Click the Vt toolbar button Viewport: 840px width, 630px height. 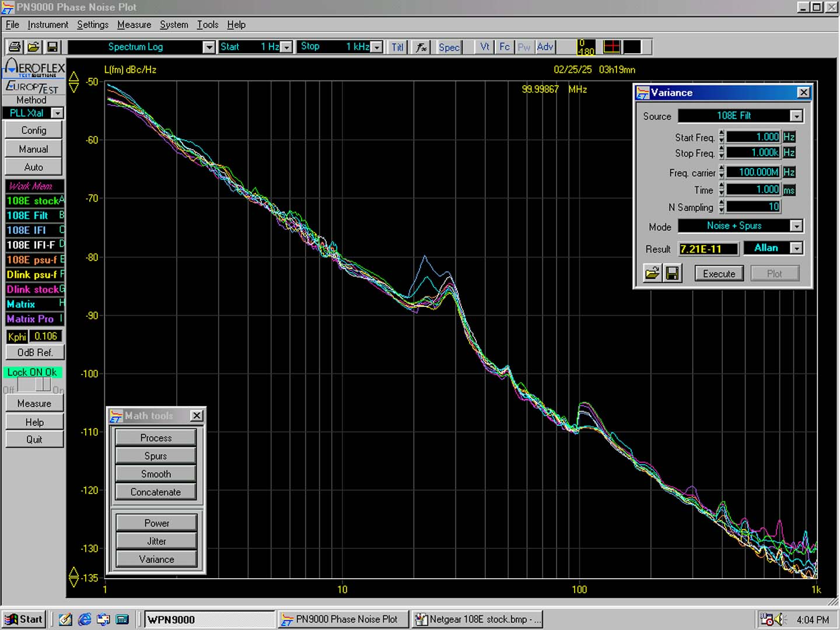click(485, 47)
